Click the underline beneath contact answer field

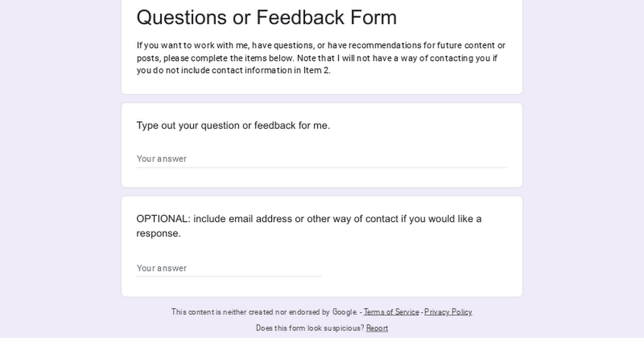tap(229, 277)
